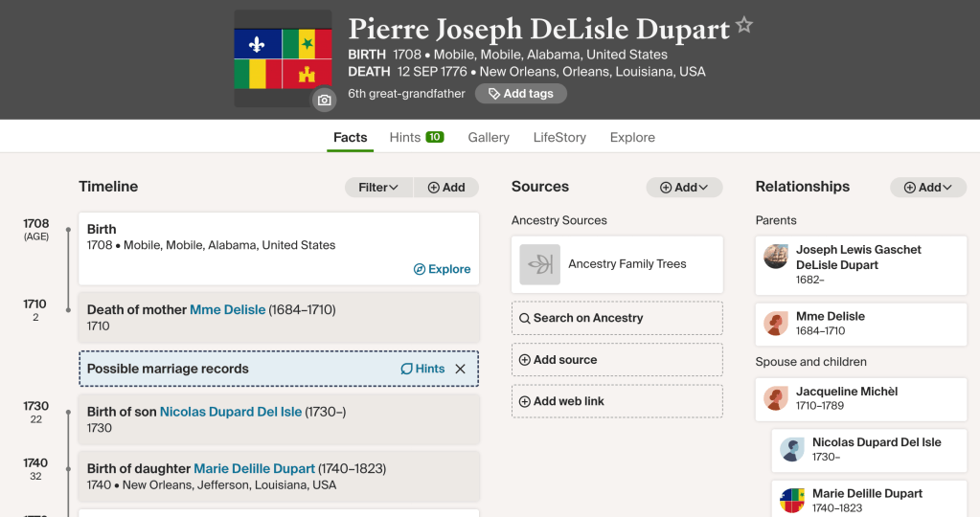This screenshot has width=980, height=517.
Task: Click Search on Ancestry
Action: pos(581,318)
